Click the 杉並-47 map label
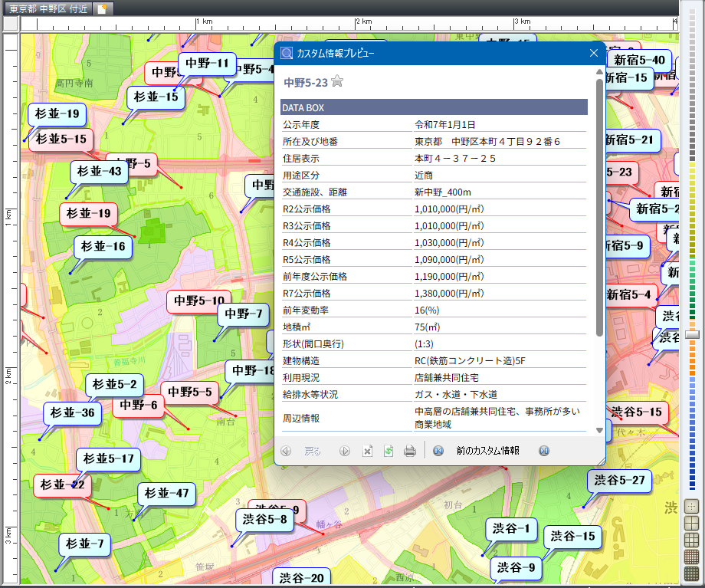705x588 pixels. point(166,494)
